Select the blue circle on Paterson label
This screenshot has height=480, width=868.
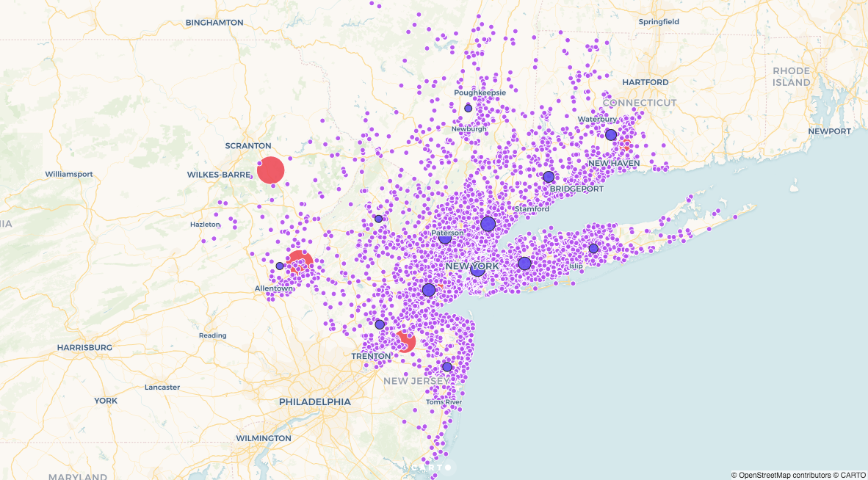coord(445,238)
